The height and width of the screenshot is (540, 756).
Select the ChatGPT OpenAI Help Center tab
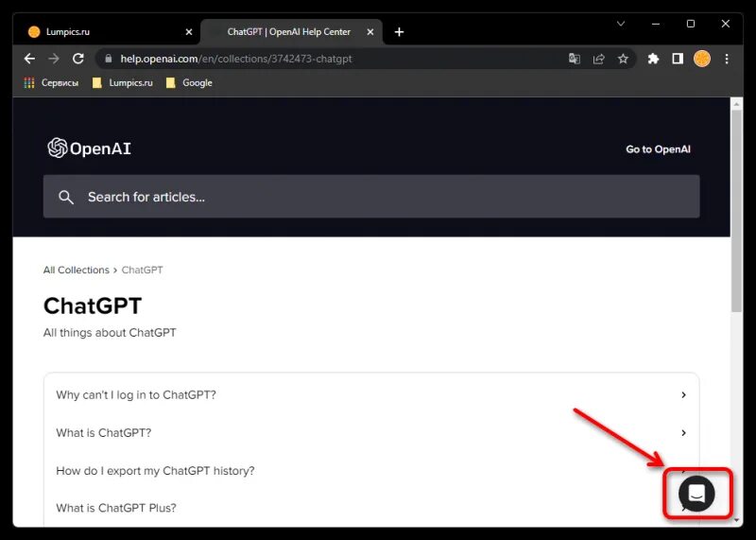click(291, 32)
